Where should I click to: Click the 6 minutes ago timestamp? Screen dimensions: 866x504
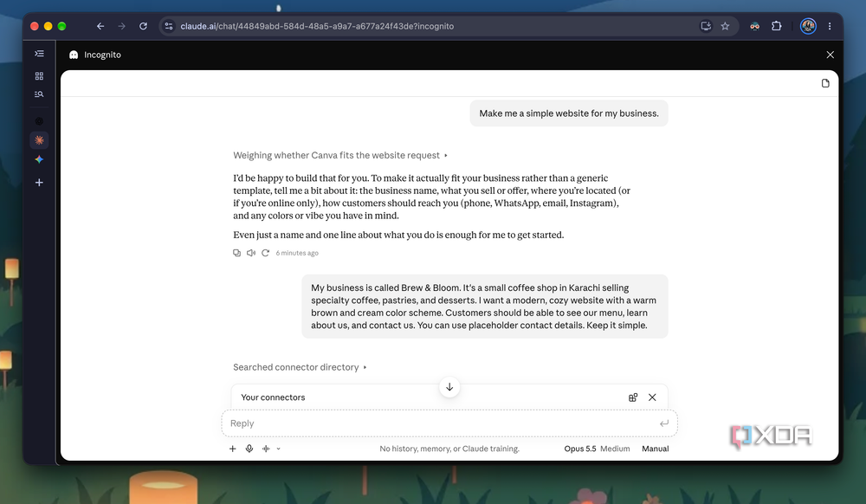point(297,253)
